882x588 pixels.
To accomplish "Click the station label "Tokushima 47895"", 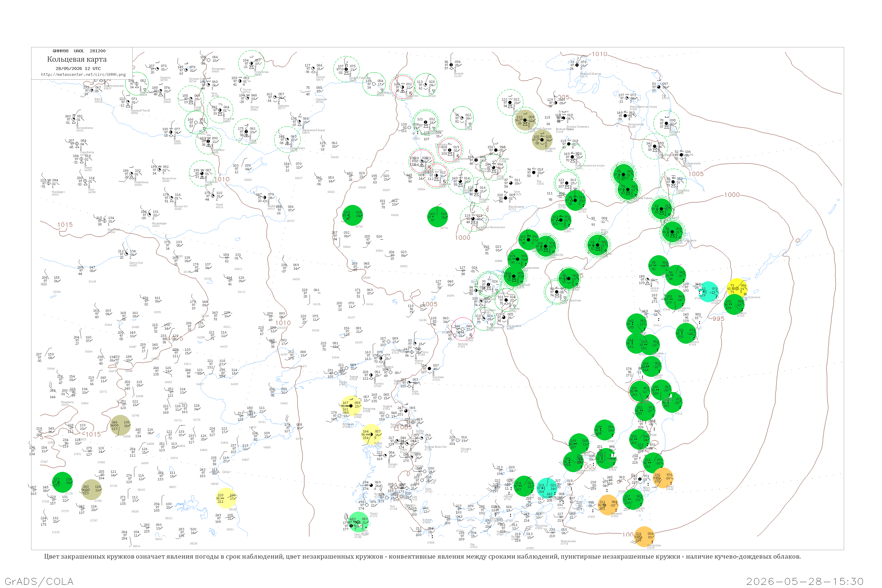I will tap(542, 527).
